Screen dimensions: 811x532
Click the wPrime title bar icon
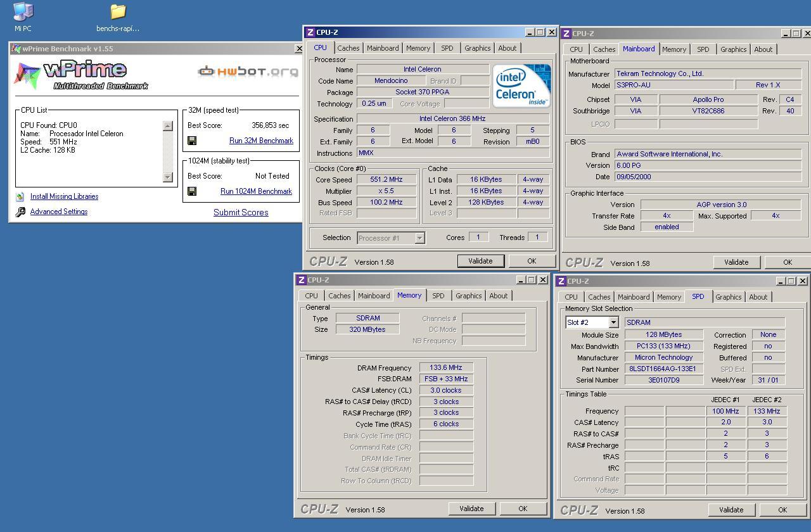click(16, 49)
